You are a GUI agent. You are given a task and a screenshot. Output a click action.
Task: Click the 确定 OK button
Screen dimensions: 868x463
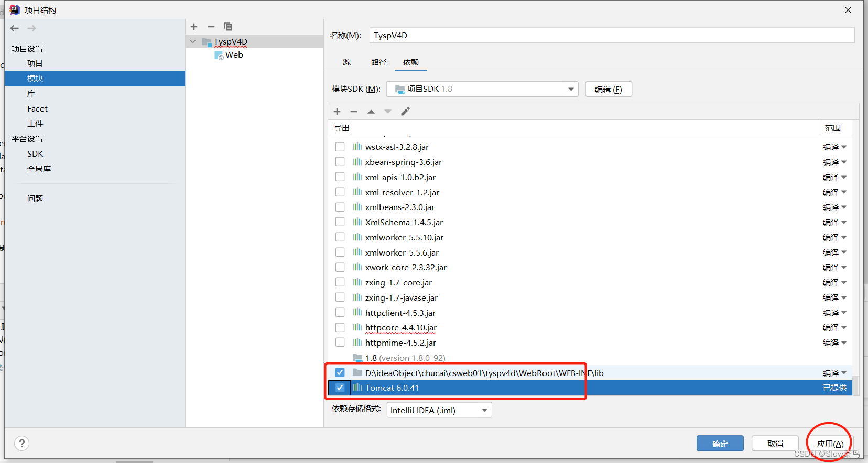(x=720, y=444)
